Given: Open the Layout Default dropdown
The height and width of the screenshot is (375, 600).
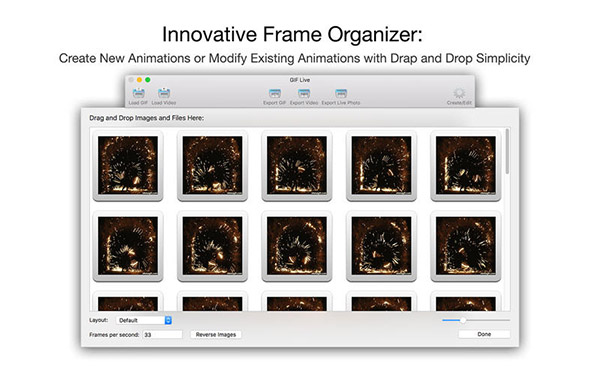Looking at the screenshot, I should (x=143, y=320).
